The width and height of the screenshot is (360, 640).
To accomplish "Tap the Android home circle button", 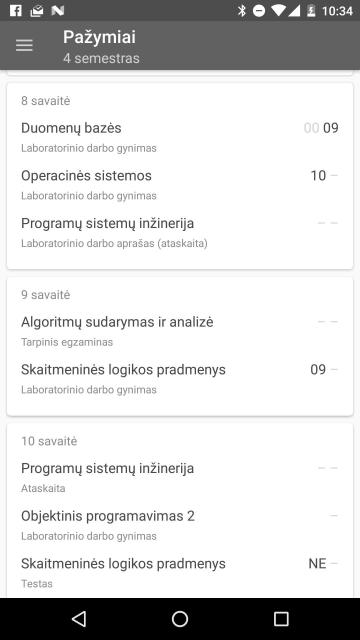I will click(x=180, y=619).
